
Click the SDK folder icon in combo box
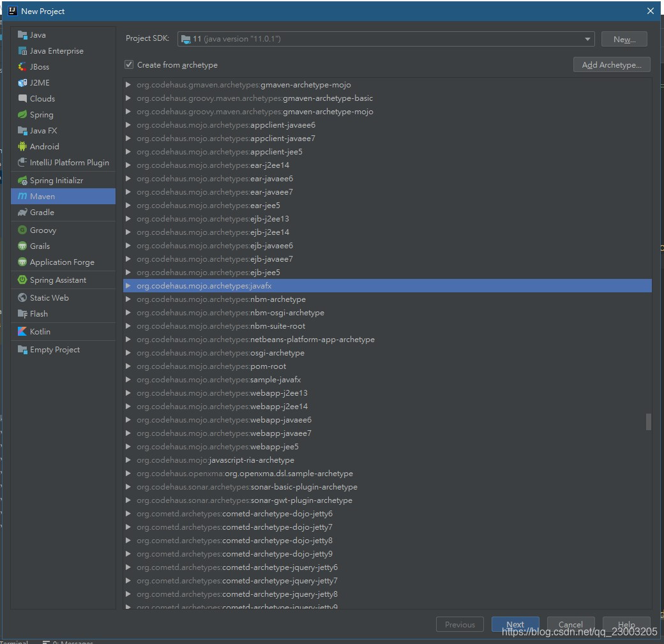pos(186,40)
